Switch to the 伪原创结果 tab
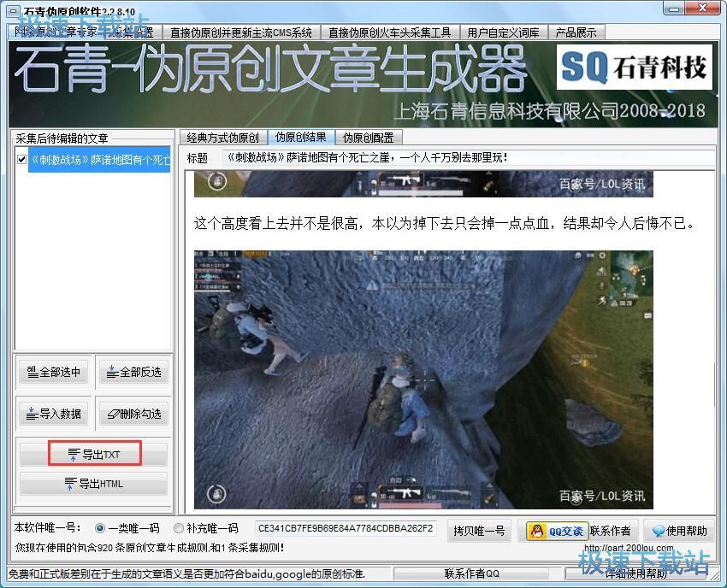Viewport: 727px width, 588px height. 301,137
